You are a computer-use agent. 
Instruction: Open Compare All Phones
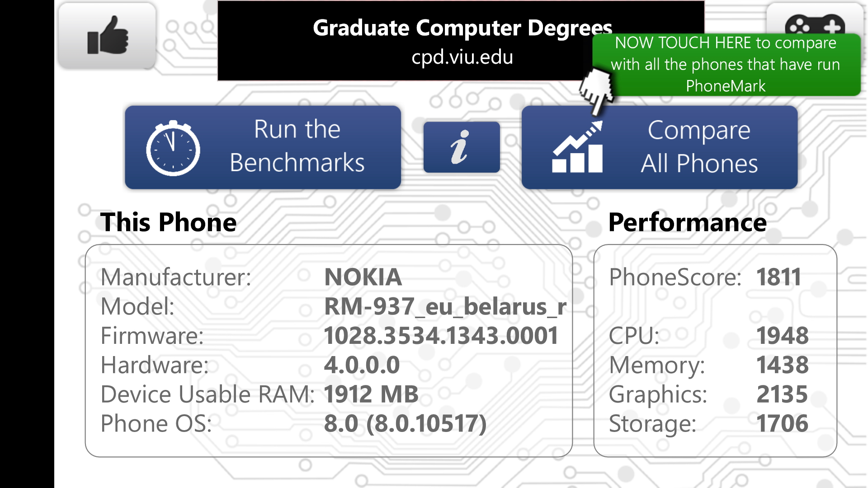click(x=660, y=147)
